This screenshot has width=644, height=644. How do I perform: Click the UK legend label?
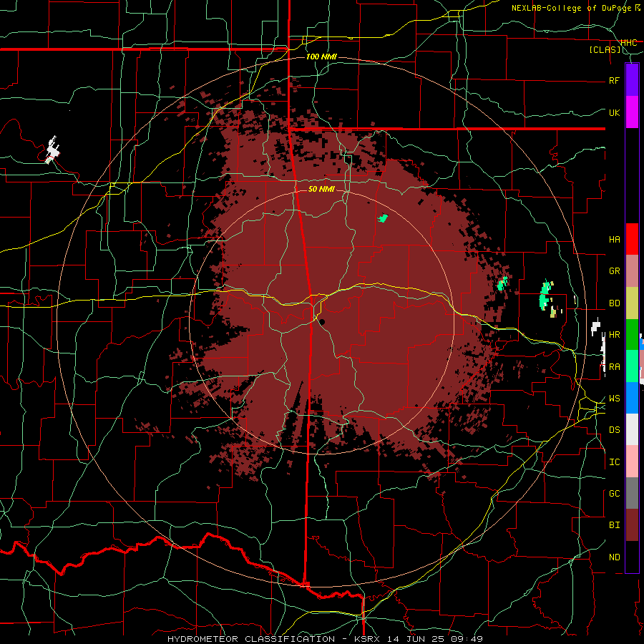coord(614,112)
